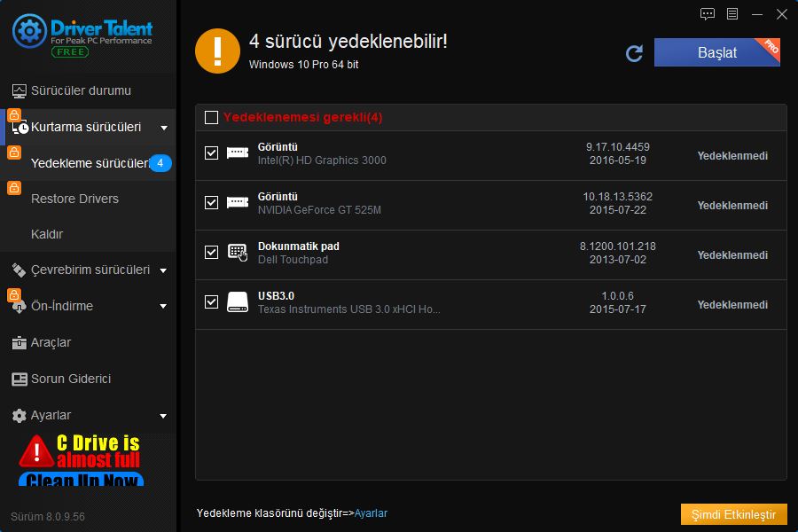Click the Ayarlar gear icon
798x532 pixels.
pyautogui.click(x=19, y=416)
